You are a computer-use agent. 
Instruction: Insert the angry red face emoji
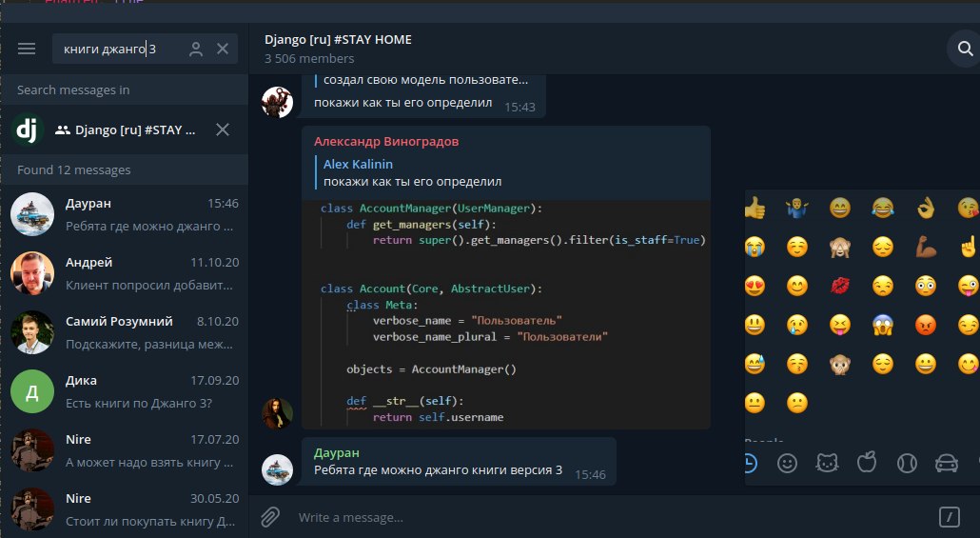926,325
